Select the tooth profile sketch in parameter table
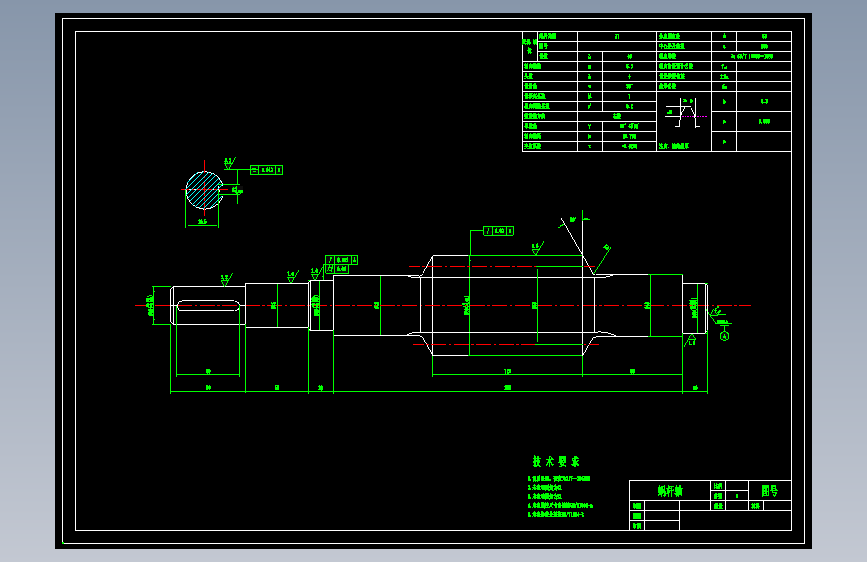This screenshot has height=562, width=867. (x=685, y=113)
